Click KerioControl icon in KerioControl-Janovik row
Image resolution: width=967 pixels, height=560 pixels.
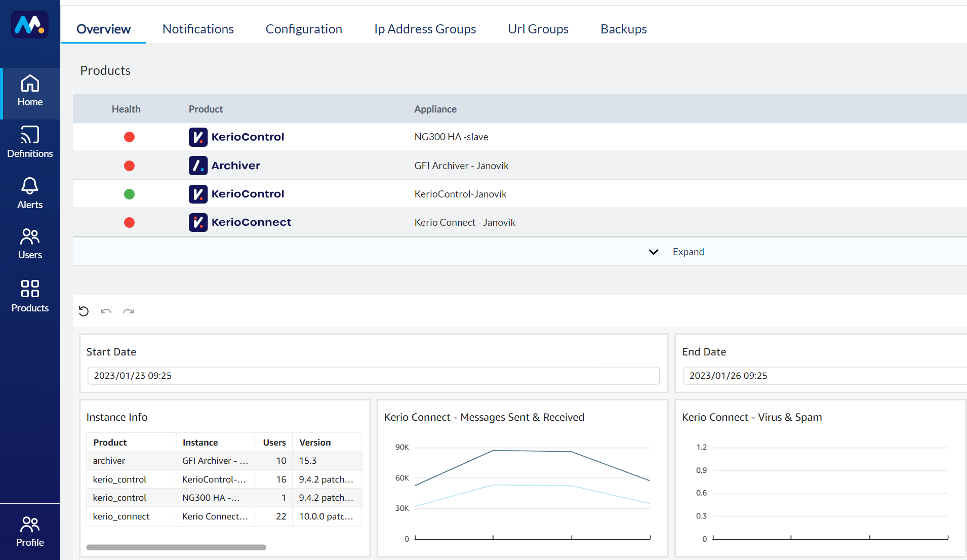(x=198, y=194)
